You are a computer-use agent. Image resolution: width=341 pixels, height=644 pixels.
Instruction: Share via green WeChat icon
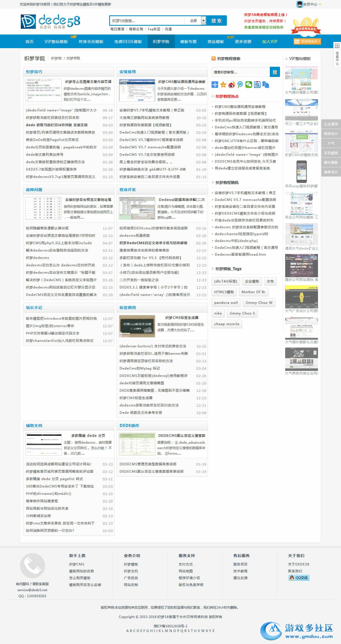tap(249, 85)
